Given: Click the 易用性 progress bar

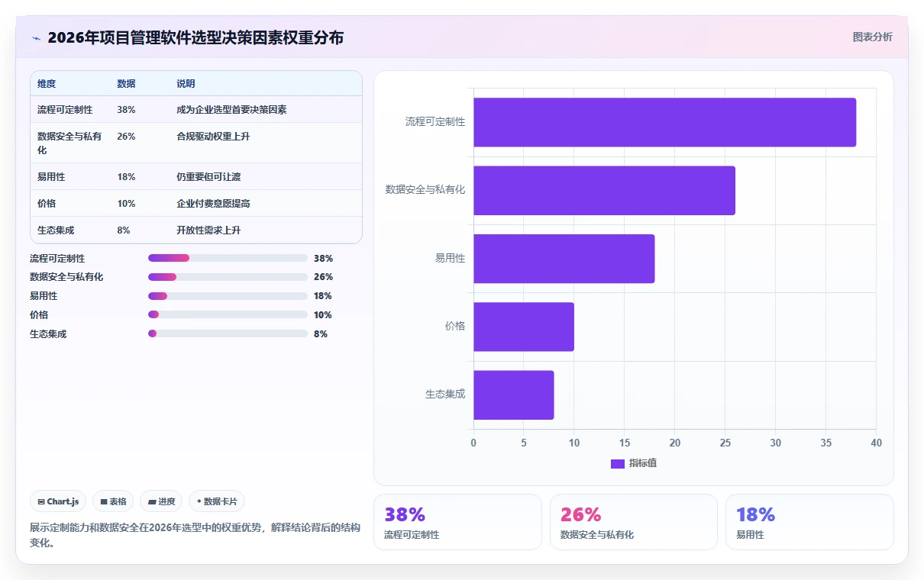Looking at the screenshot, I should click(228, 296).
